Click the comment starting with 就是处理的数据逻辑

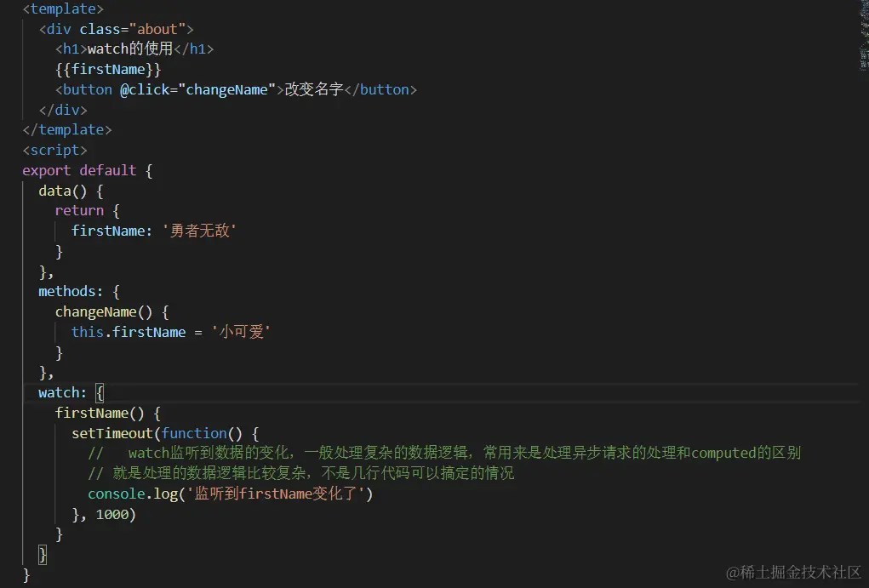[x=301, y=473]
